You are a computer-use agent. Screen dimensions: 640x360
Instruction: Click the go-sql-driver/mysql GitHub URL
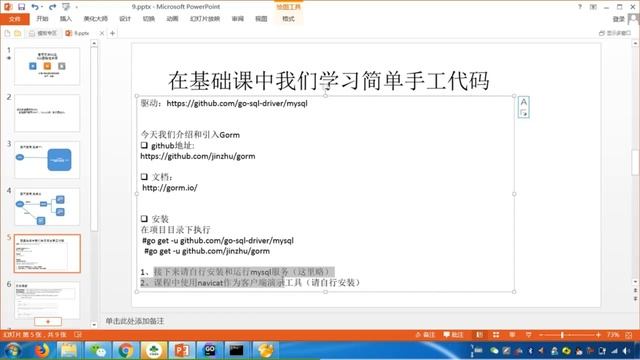pyautogui.click(x=237, y=103)
